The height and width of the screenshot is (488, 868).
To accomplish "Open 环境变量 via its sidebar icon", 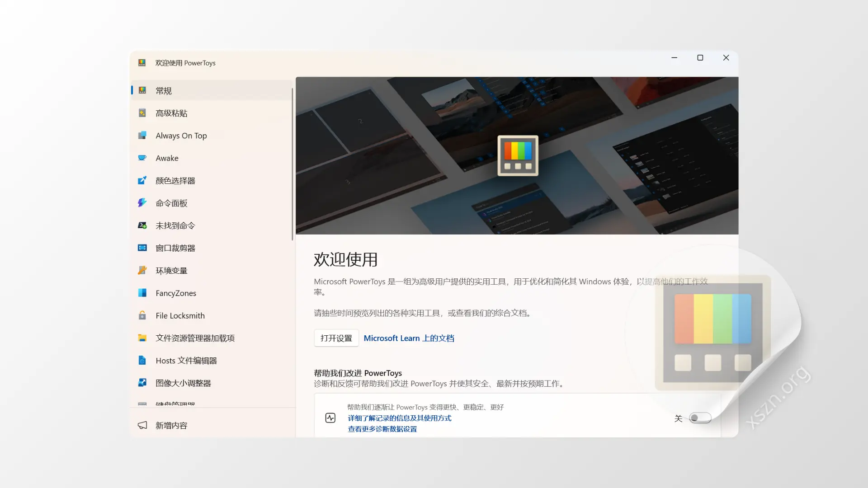I will 142,270.
